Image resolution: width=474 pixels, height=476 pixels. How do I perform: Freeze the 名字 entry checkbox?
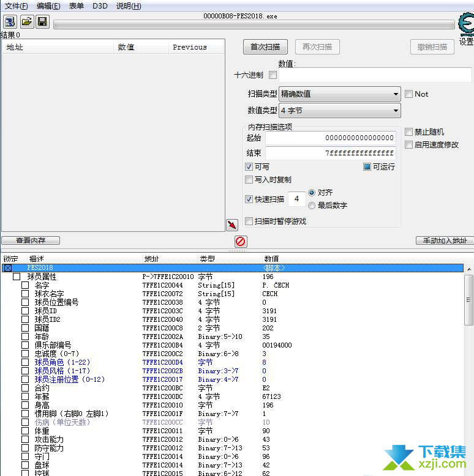pyautogui.click(x=25, y=285)
